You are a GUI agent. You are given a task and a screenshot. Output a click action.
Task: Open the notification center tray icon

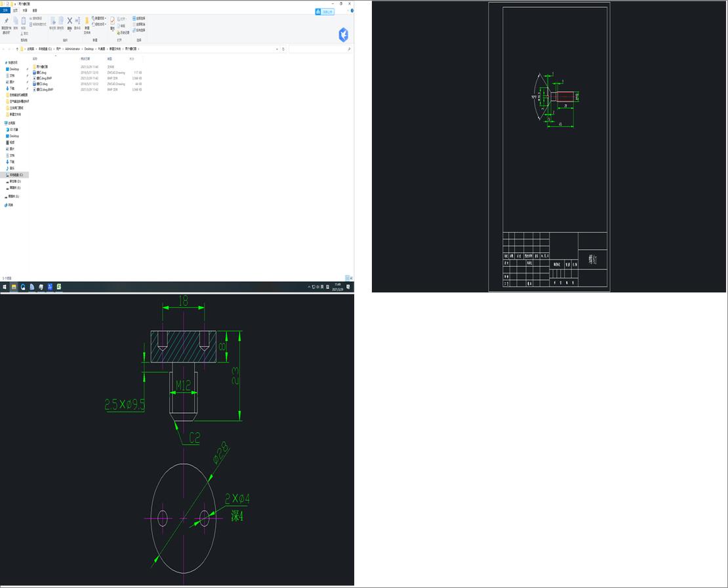pos(348,287)
